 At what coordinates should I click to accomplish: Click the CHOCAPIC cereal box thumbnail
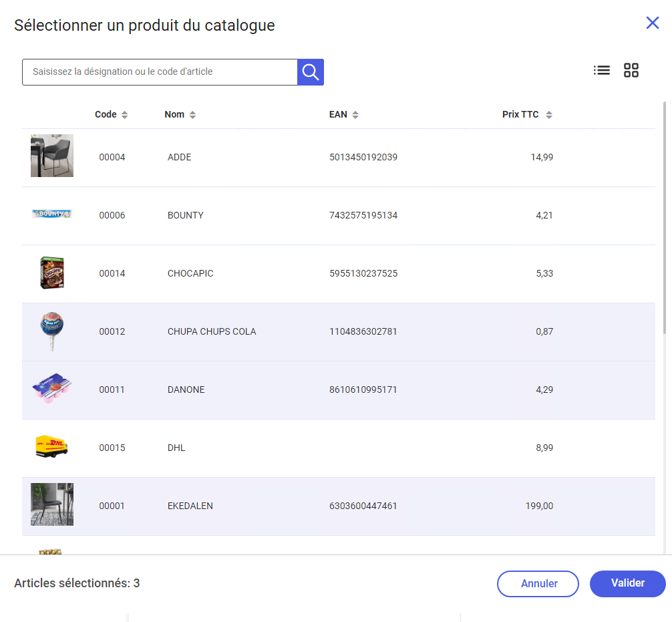(52, 273)
